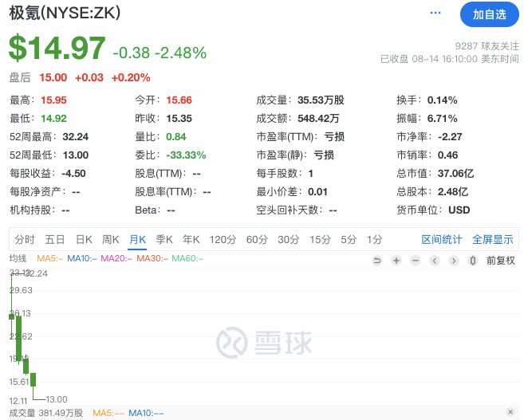The width and height of the screenshot is (524, 420).
Task: Click the 每股收益 value -4.50
Action: tap(73, 174)
